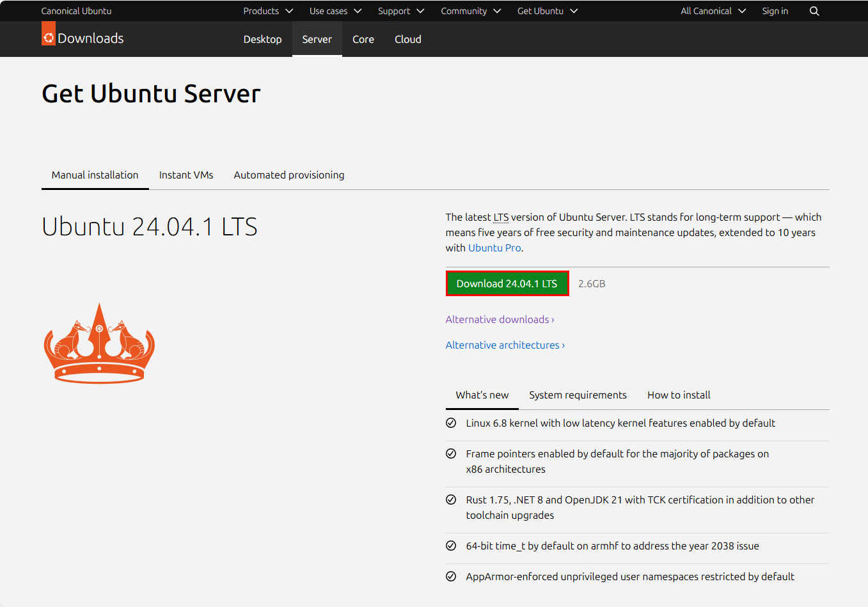The height and width of the screenshot is (607, 868).
Task: Click the Canonical Ubuntu header link
Action: pos(76,11)
